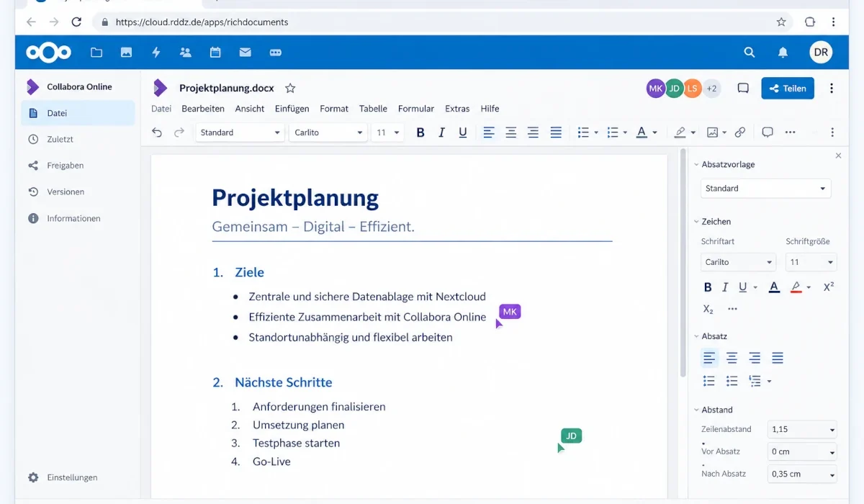Open the Extras menu
The width and height of the screenshot is (864, 504).
[457, 109]
